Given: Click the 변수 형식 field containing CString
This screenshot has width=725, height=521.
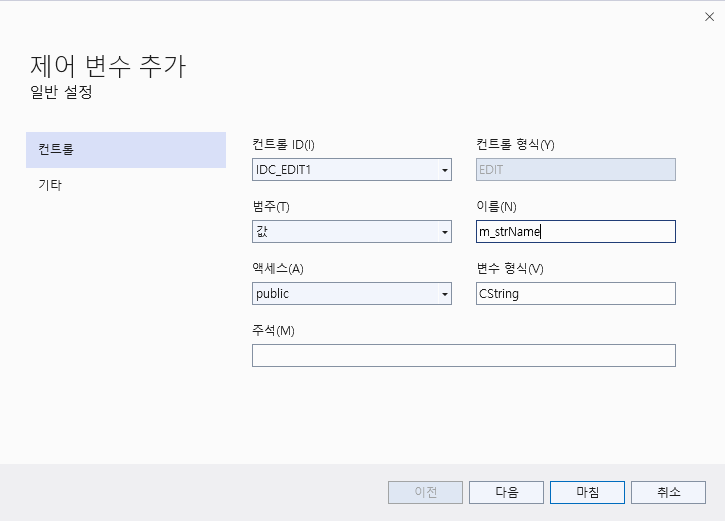Looking at the screenshot, I should coord(576,294).
